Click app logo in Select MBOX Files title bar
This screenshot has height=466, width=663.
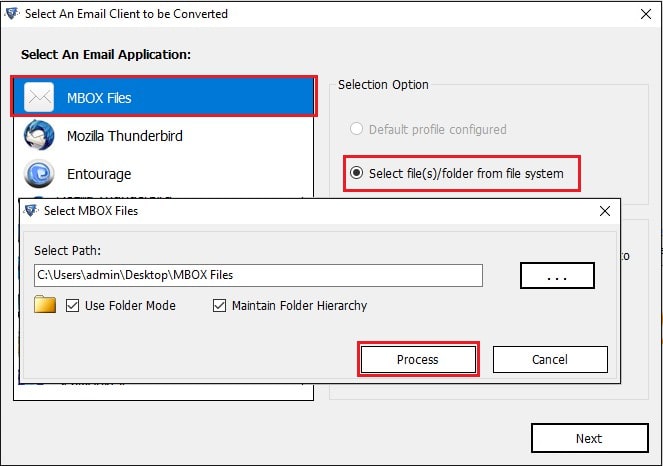point(31,210)
